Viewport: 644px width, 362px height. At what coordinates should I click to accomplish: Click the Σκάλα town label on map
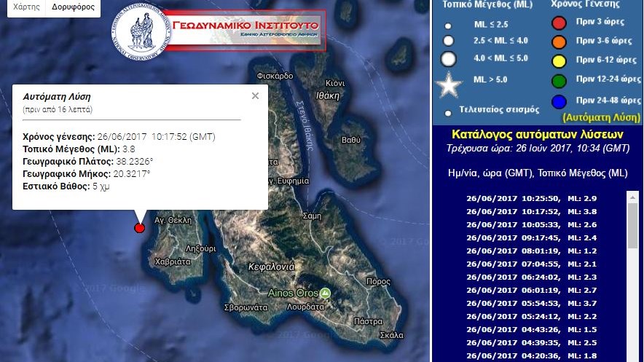pos(391,335)
